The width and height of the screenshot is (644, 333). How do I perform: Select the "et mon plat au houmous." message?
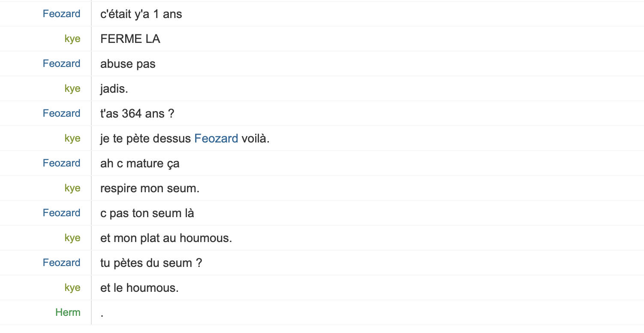(x=166, y=238)
